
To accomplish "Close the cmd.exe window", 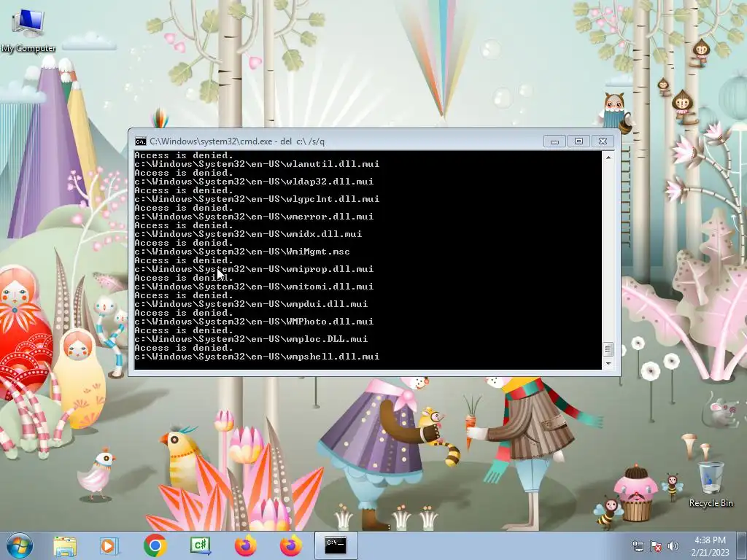I will pyautogui.click(x=603, y=141).
